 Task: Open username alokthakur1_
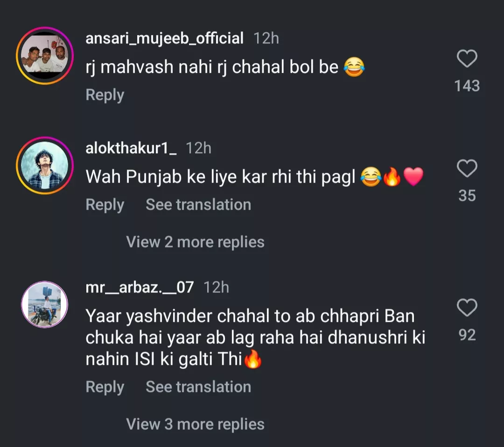[x=131, y=148]
